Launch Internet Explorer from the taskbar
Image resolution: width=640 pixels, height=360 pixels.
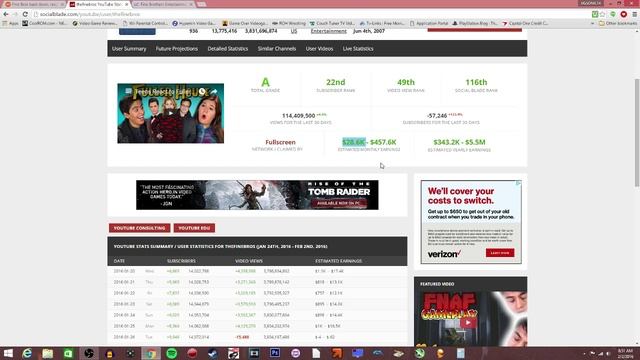click(27, 353)
